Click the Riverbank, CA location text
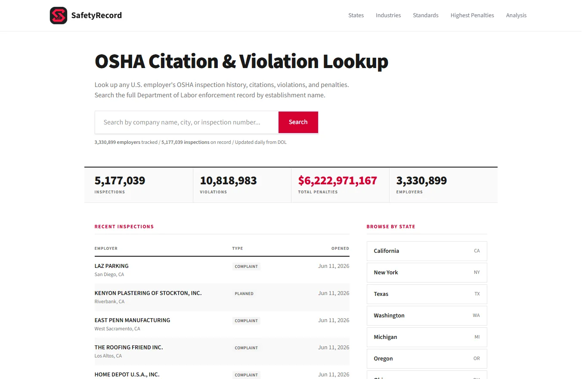588x379 pixels. 109,302
